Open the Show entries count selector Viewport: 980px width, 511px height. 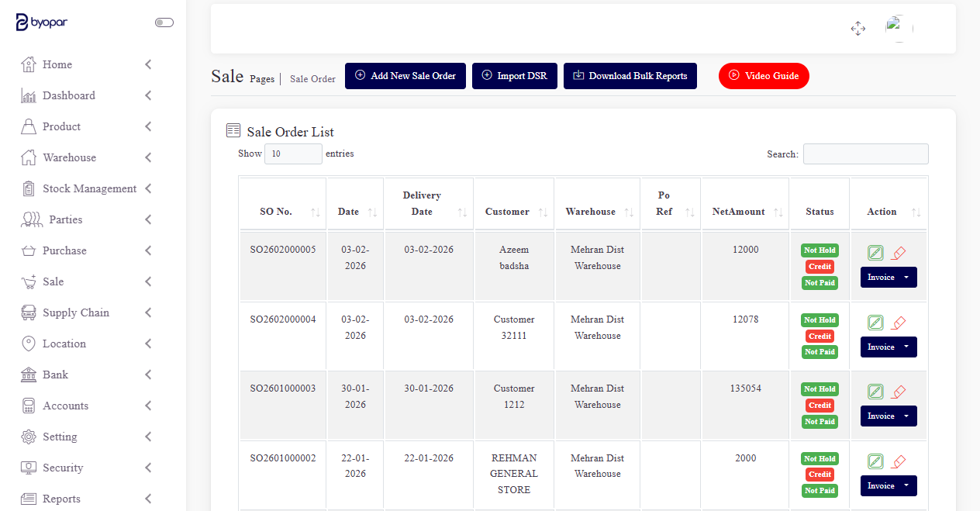coord(293,154)
